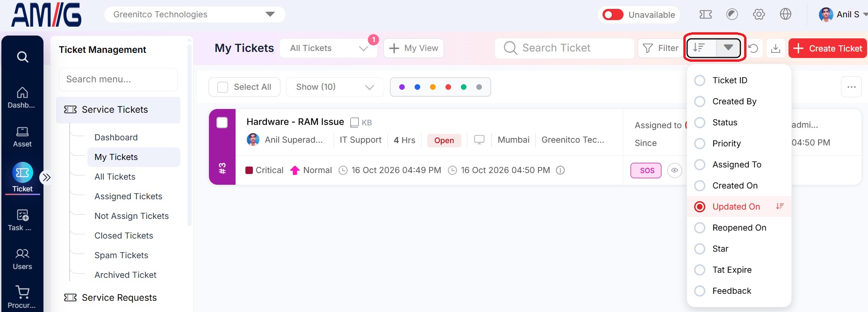The height and width of the screenshot is (312, 868).
Task: Click the info icon beside 04:50 PM
Action: (560, 170)
